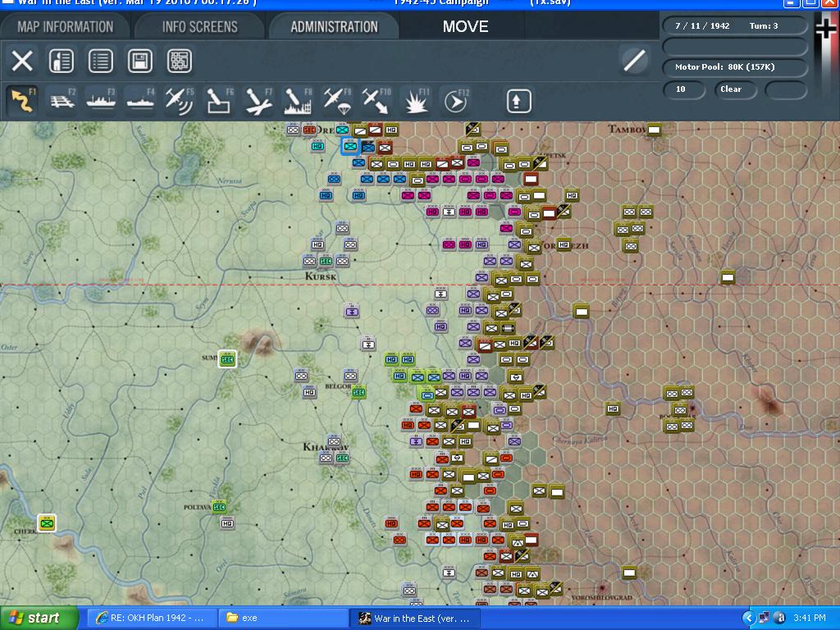
Task: Select the green SEC unit north of Kursk
Action: pyautogui.click(x=326, y=261)
